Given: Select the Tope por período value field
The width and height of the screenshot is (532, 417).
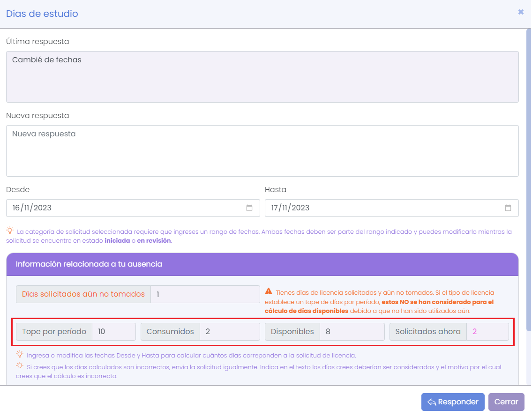Looking at the screenshot, I should click(x=114, y=332).
